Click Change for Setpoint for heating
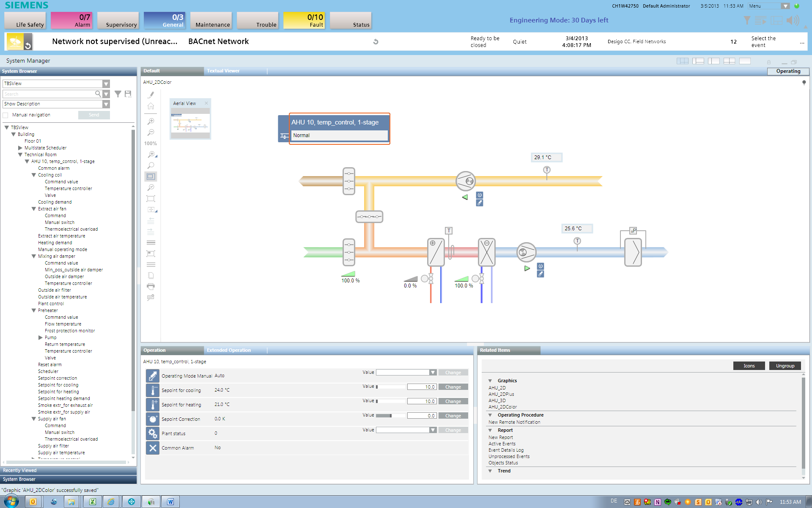This screenshot has width=812, height=508. tap(453, 401)
